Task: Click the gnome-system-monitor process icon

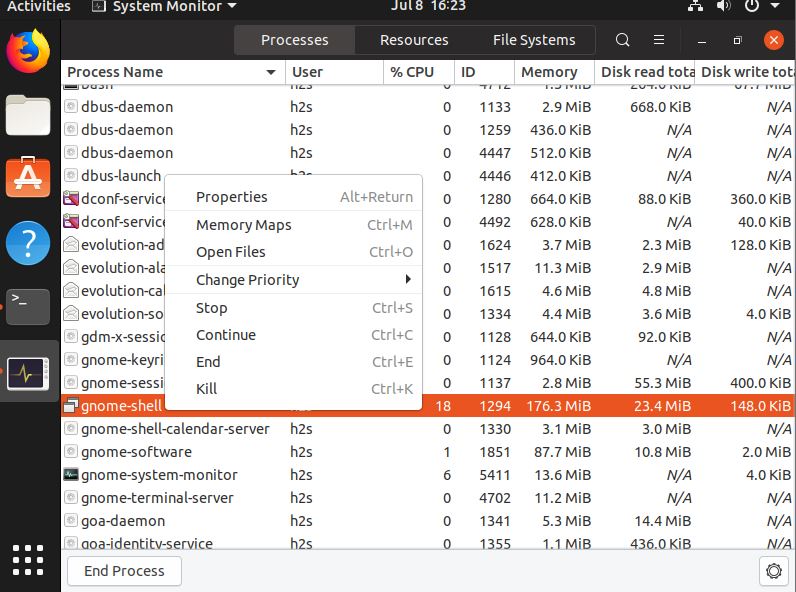Action: (71, 475)
